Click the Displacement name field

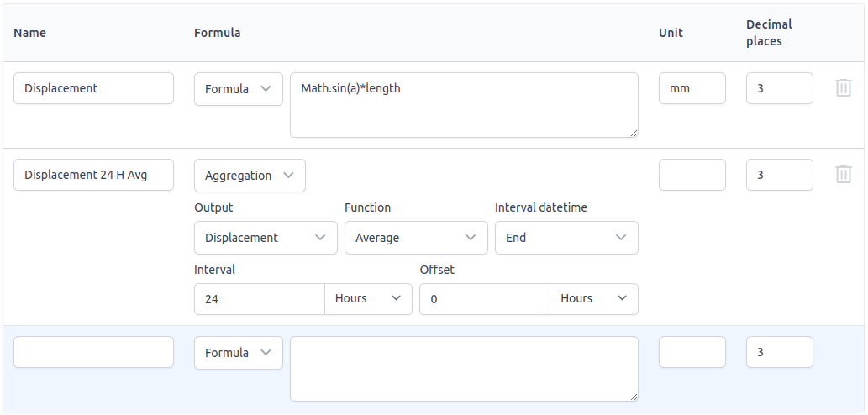(93, 88)
